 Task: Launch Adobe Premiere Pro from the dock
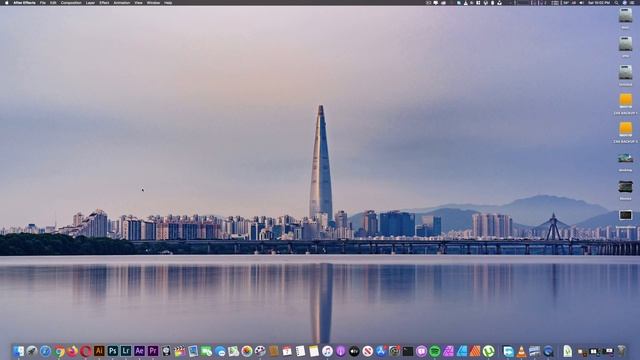click(153, 351)
